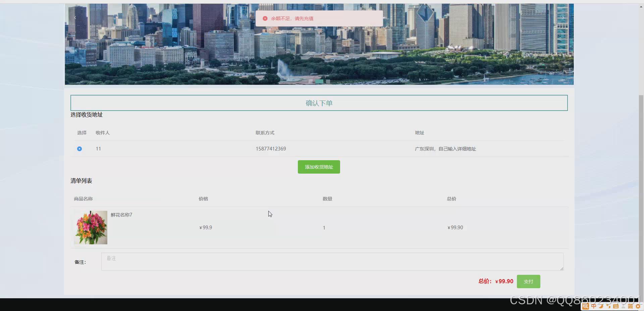This screenshot has height=311, width=644.
Task: Click the textarea resize handle corner
Action: pyautogui.click(x=562, y=269)
